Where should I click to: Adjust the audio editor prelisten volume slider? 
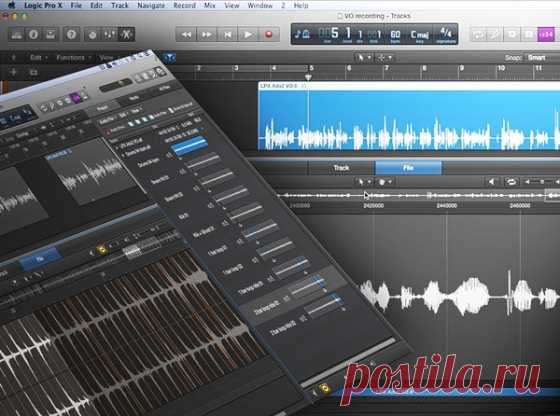(541, 182)
